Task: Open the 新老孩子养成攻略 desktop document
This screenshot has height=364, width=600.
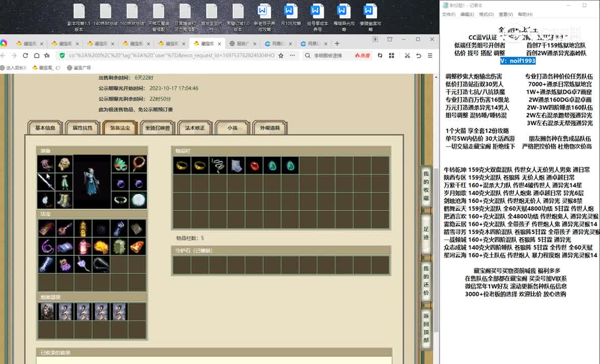Action: point(264,17)
